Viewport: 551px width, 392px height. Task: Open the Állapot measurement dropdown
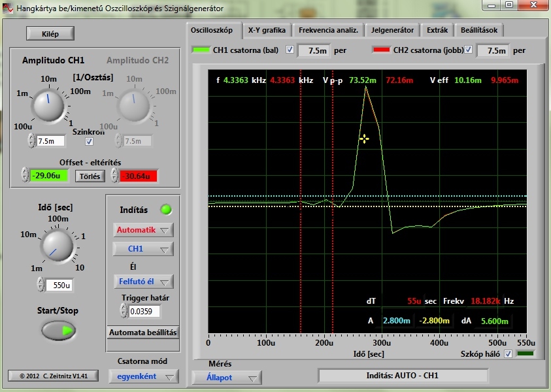pyautogui.click(x=227, y=378)
